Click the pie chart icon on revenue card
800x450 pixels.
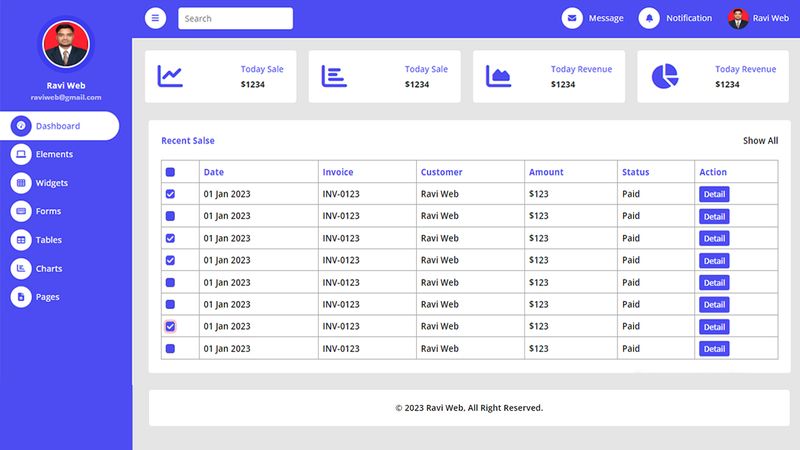665,76
